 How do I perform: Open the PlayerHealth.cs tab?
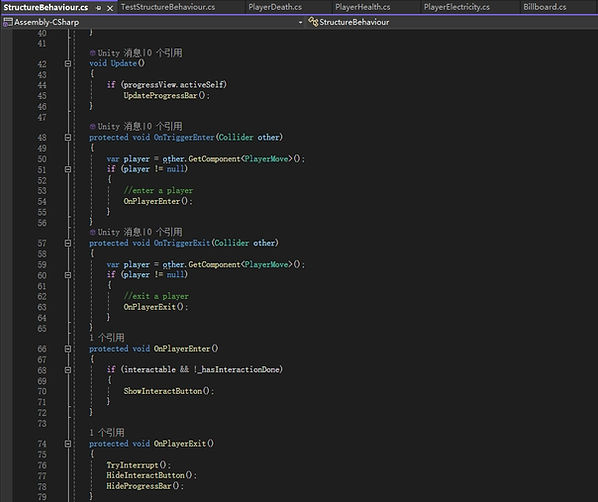coord(363,7)
